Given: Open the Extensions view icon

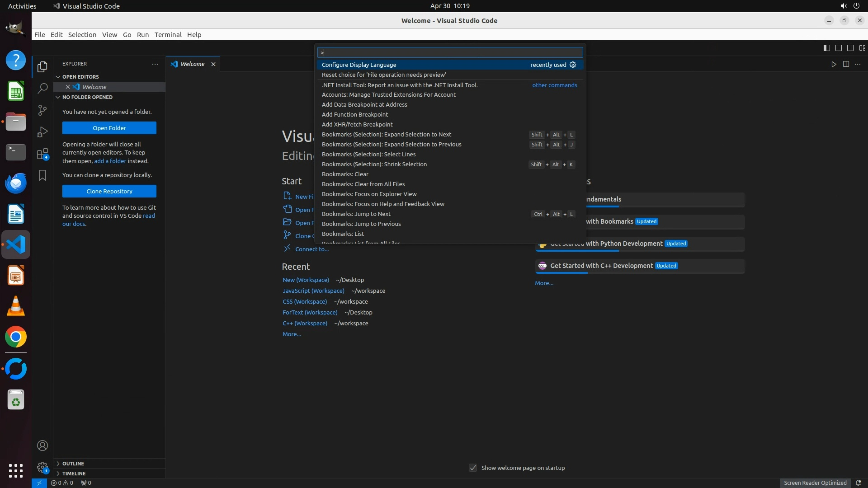Looking at the screenshot, I should pyautogui.click(x=42, y=154).
